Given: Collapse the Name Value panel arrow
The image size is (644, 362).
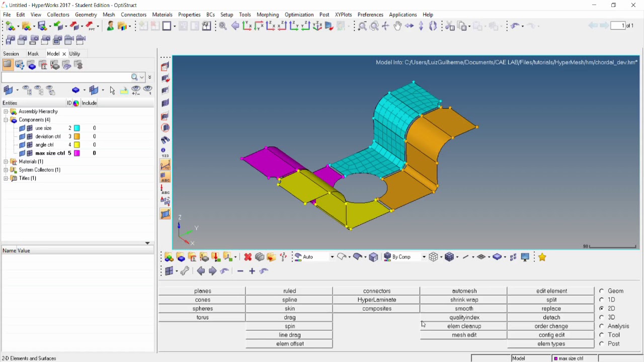Looking at the screenshot, I should 147,243.
